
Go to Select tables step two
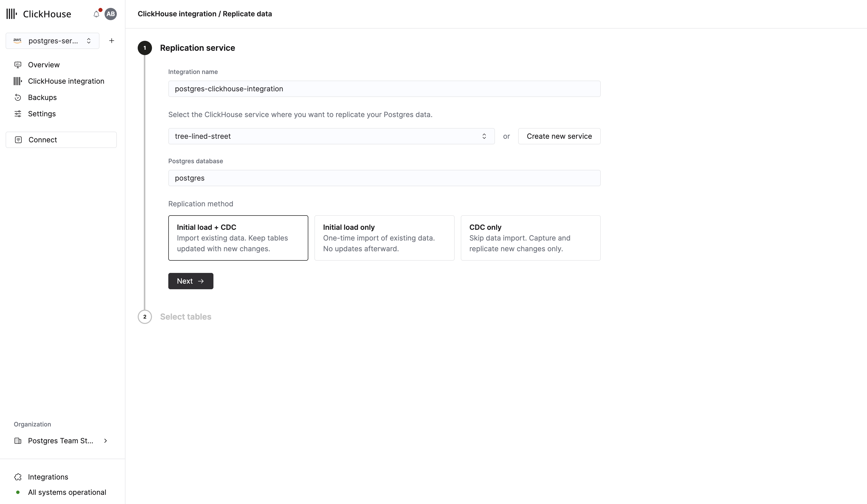[x=185, y=317]
